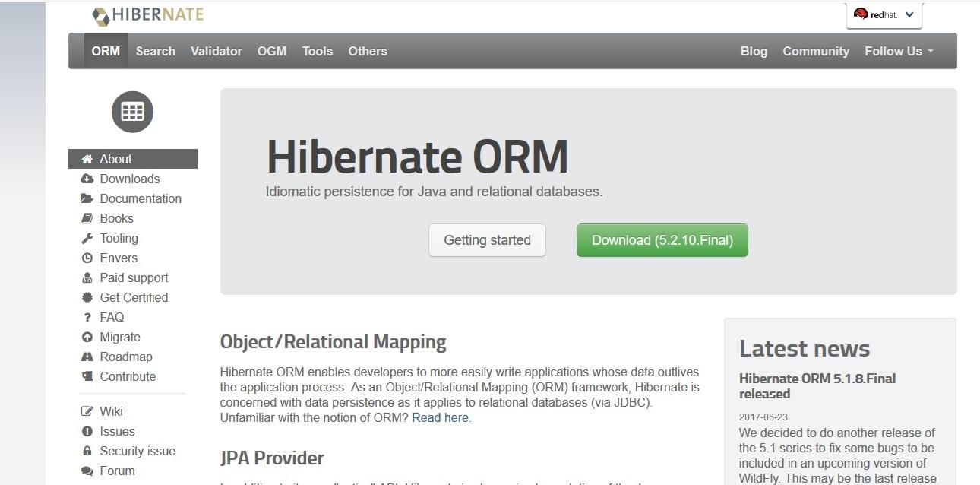Click the Getting started button
Image resolution: width=980 pixels, height=485 pixels.
tap(487, 240)
